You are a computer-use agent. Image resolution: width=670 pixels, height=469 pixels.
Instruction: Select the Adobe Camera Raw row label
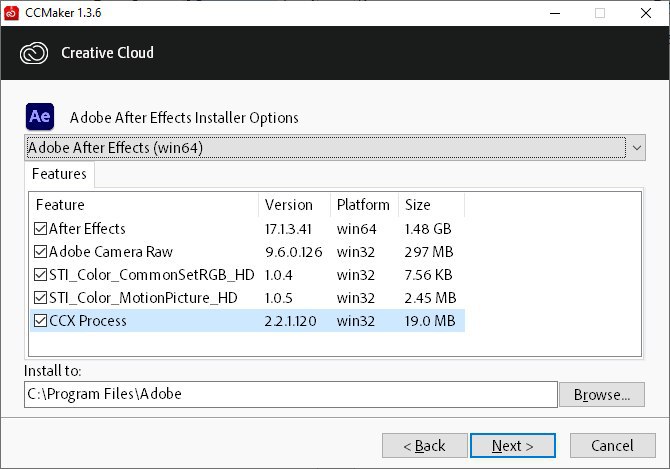[x=111, y=252]
